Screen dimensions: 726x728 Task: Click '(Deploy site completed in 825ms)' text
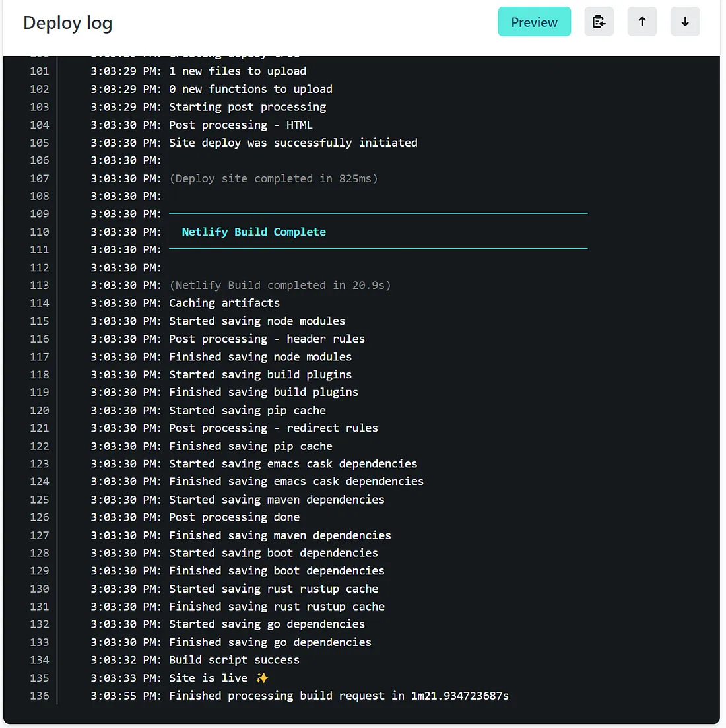click(273, 178)
